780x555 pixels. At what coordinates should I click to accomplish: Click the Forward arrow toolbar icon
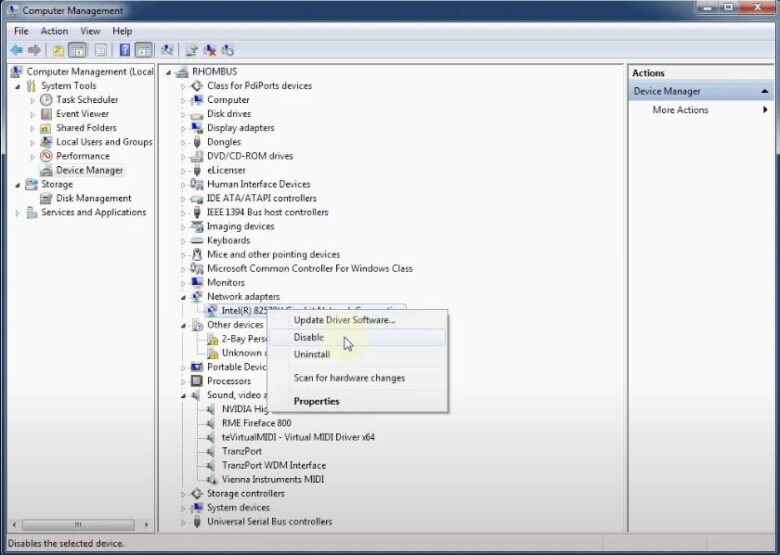(34, 50)
